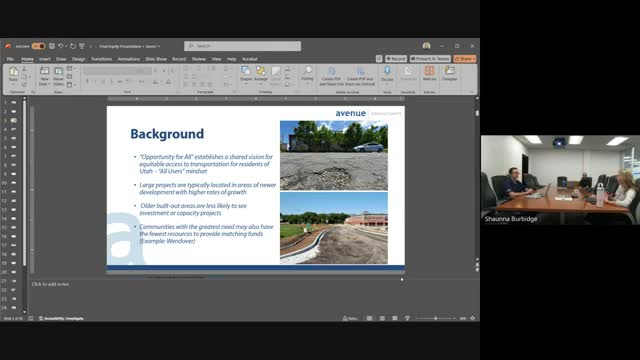Click the Designer icon
This screenshot has width=640, height=360.
coord(449,71)
